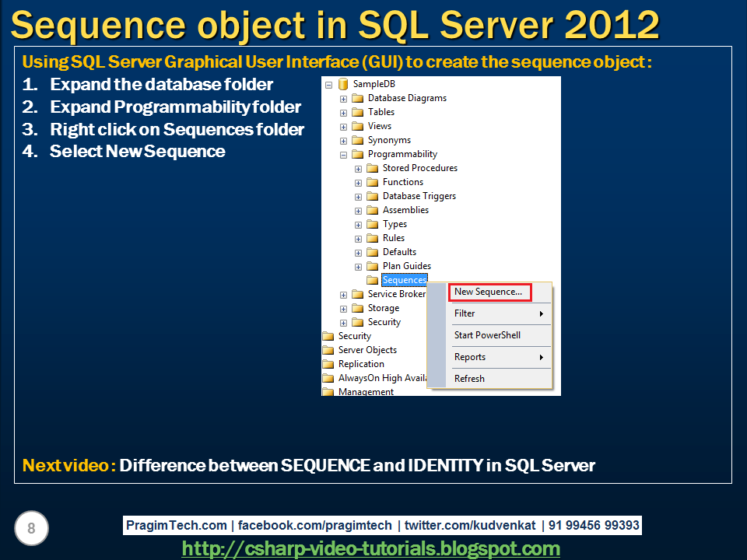The image size is (747, 560).
Task: Open the Reports submenu arrow
Action: [x=542, y=357]
